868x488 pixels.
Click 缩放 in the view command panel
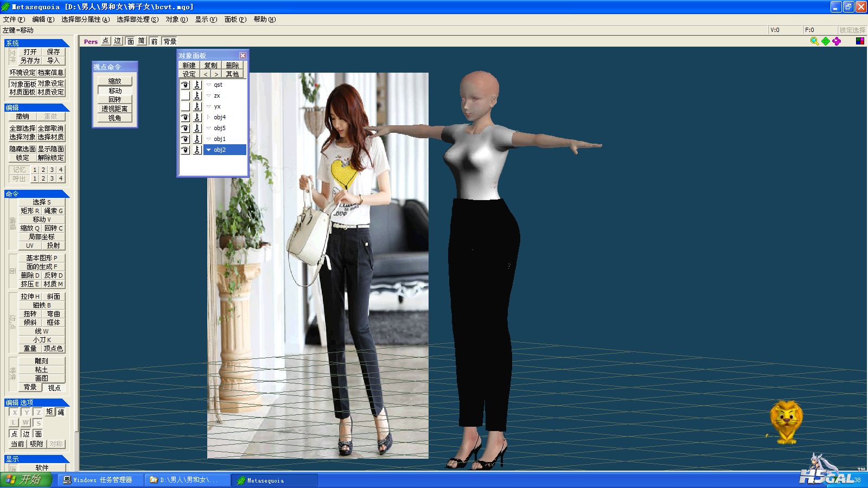click(114, 81)
